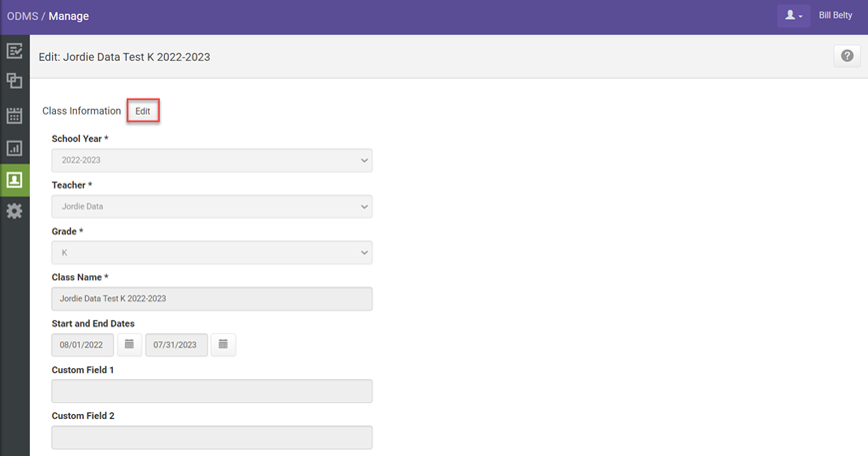Open the start date calendar picker
The height and width of the screenshot is (456, 868).
129,345
